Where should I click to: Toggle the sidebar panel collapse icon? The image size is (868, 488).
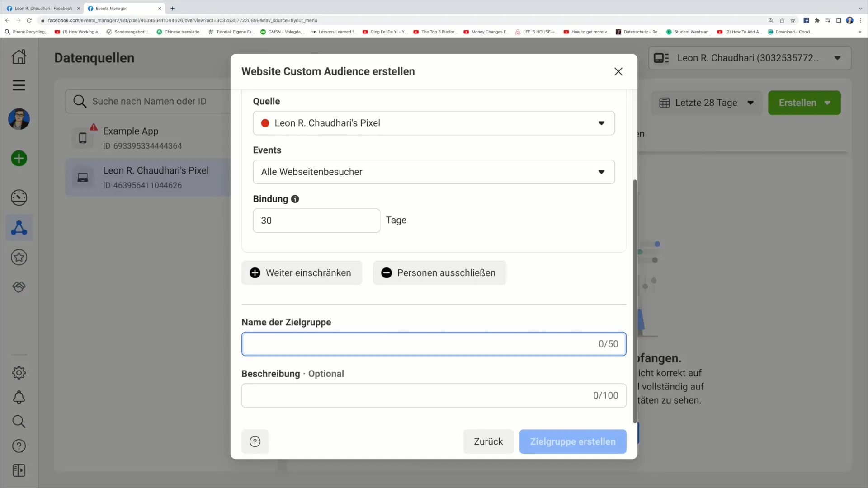click(19, 470)
